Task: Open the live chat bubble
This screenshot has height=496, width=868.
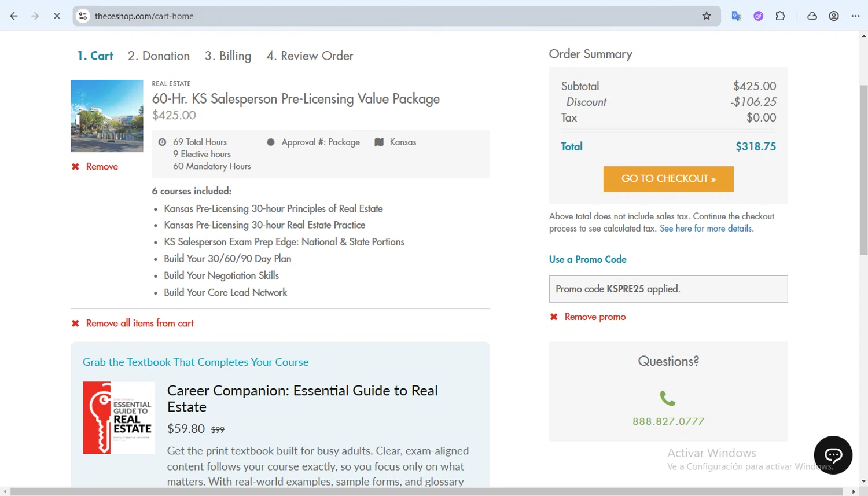Action: pyautogui.click(x=833, y=455)
